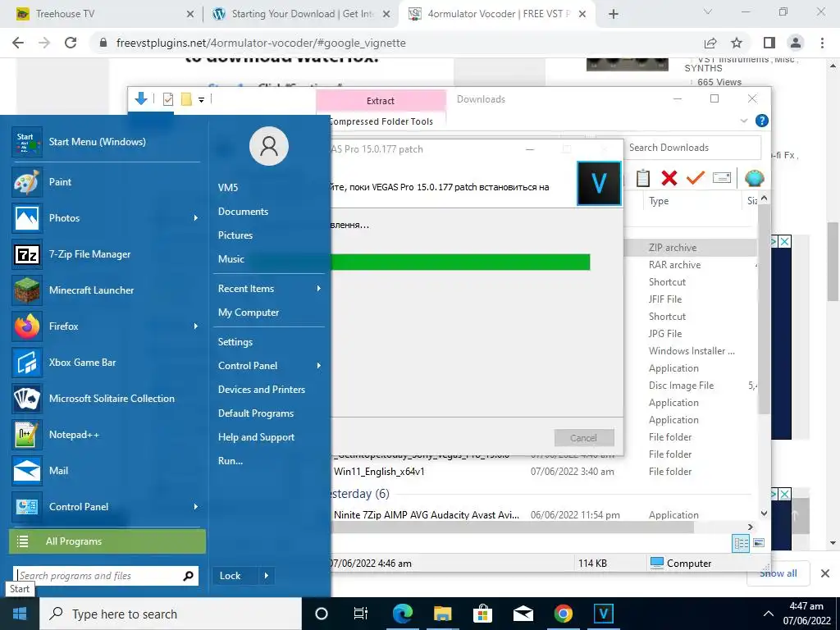Click the blue down arrow in Explorer title bar
This screenshot has width=840, height=630.
coord(141,98)
